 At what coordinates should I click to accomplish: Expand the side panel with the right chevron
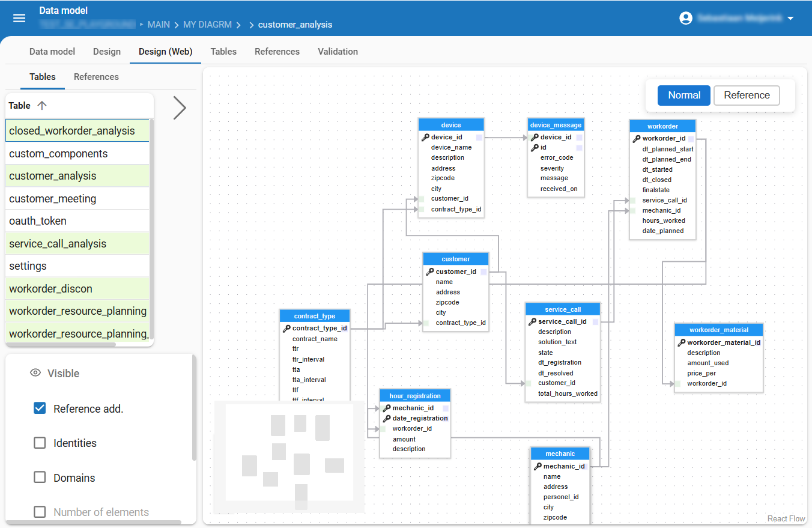179,108
